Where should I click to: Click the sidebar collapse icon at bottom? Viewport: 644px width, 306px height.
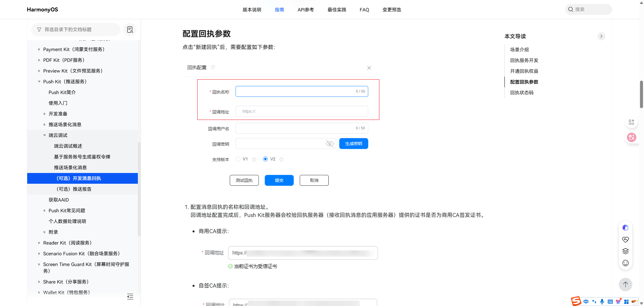130,297
